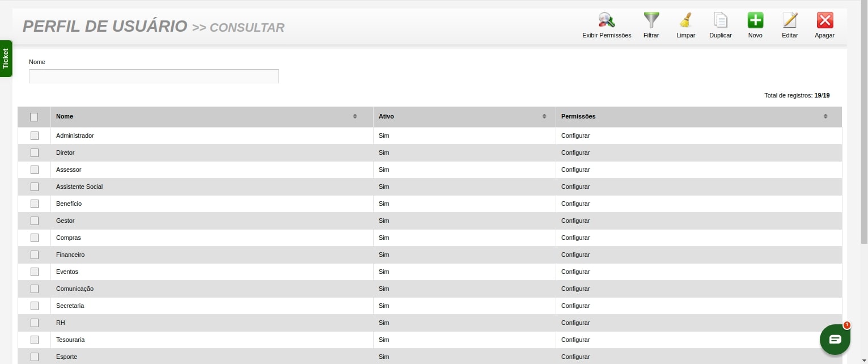The width and height of the screenshot is (868, 364).
Task: Open the green Ticket side tab
Action: 6,58
